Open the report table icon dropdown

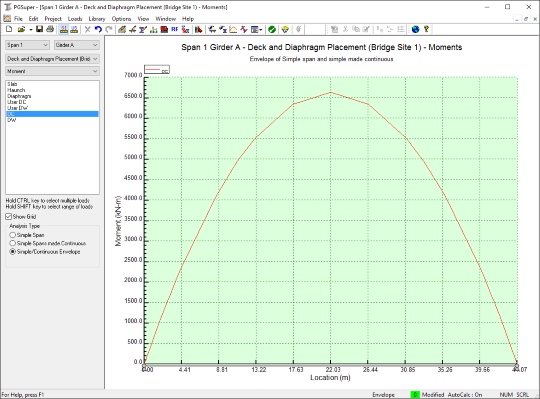(256, 29)
